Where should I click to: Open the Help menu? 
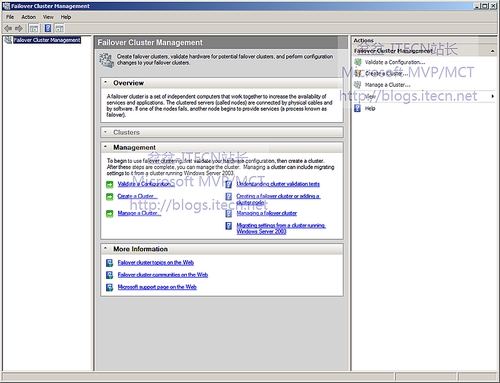click(66, 17)
